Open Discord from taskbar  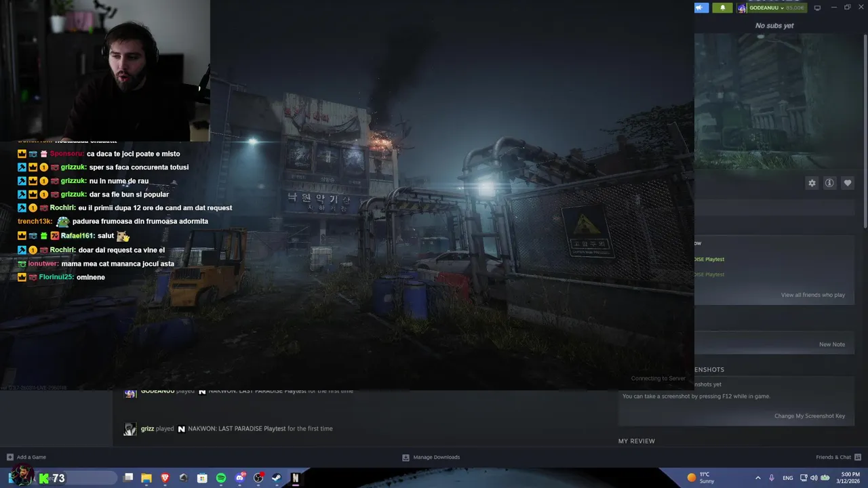click(x=239, y=478)
